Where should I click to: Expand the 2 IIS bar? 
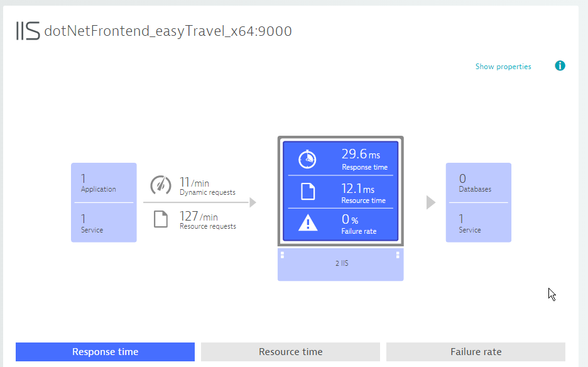point(340,264)
